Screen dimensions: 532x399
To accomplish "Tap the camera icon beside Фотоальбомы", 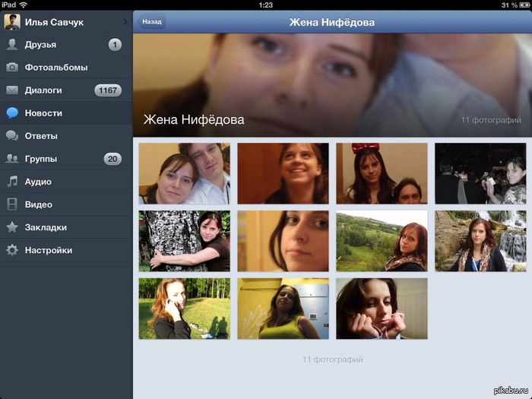I will (12, 68).
